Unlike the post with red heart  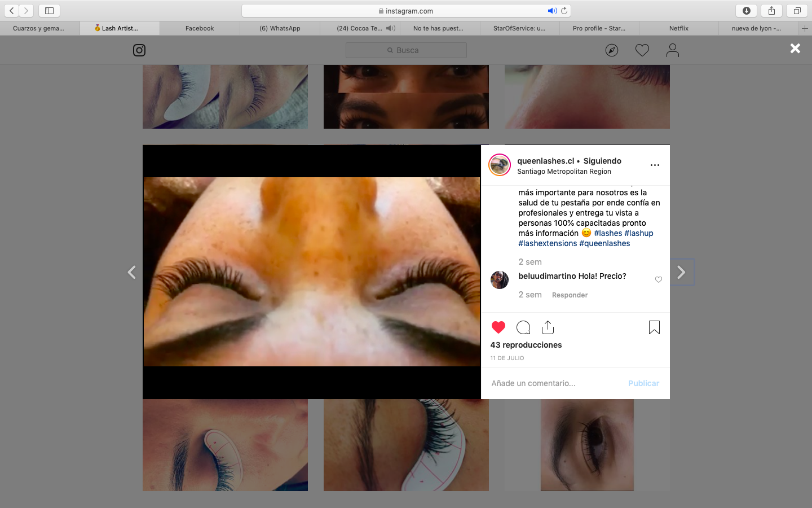[498, 327]
